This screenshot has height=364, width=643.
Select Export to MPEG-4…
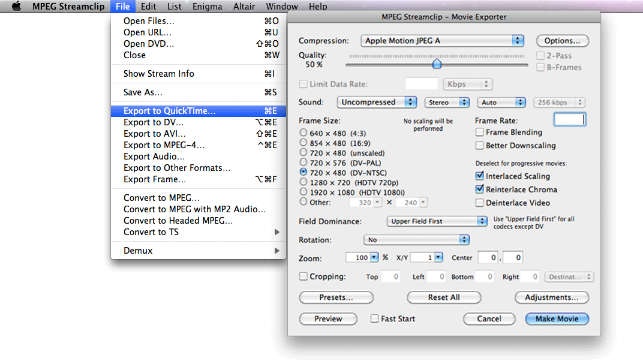click(199, 145)
